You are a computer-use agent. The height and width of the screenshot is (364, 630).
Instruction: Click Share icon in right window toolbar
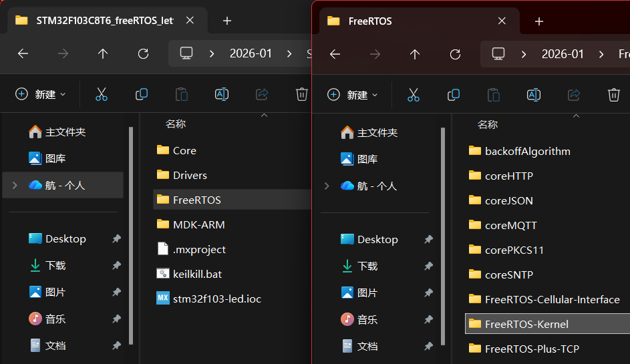574,96
